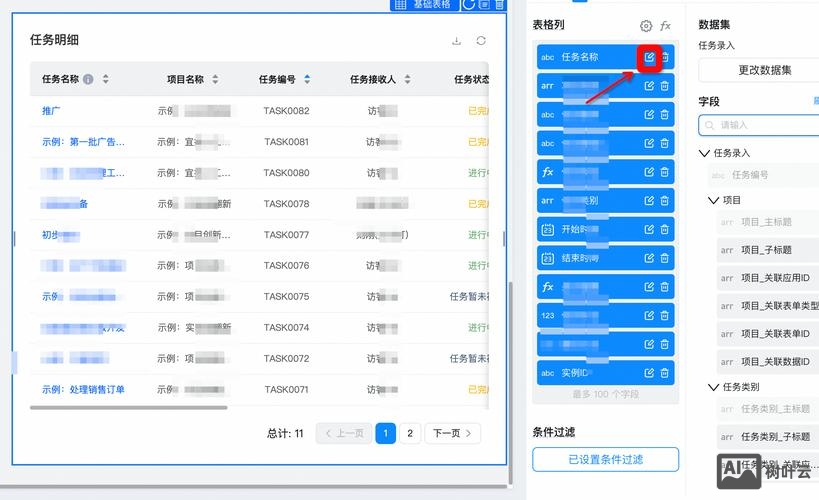Screen dimensions: 819x500
Task: Edit the 实例ID column
Action: [x=649, y=373]
